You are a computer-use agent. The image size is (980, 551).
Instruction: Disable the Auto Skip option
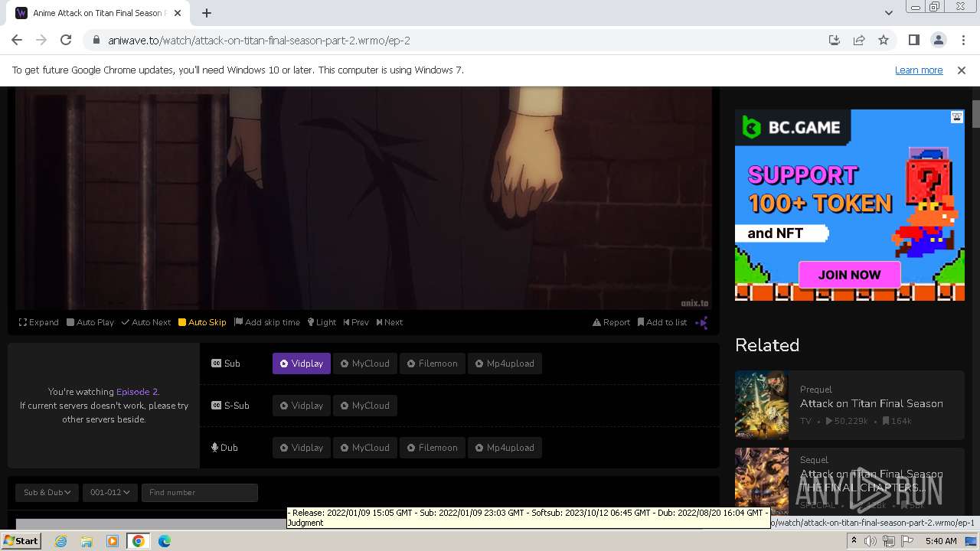coord(202,322)
